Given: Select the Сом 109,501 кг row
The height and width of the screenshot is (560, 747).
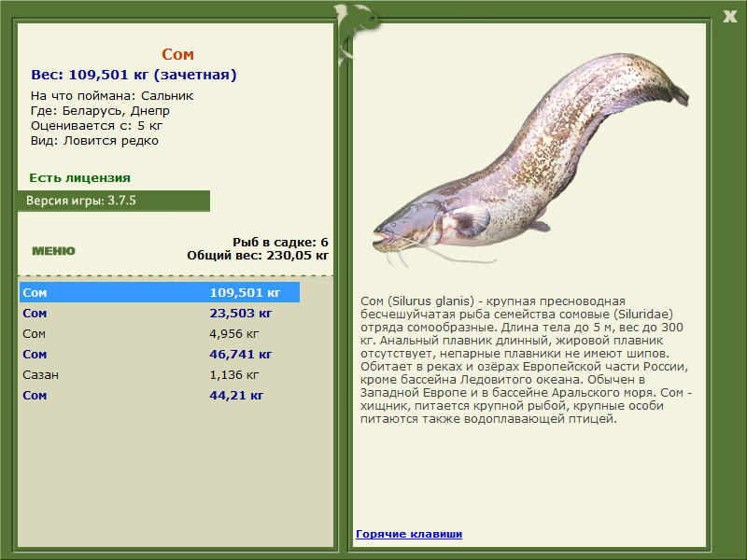Looking at the screenshot, I should (x=160, y=292).
